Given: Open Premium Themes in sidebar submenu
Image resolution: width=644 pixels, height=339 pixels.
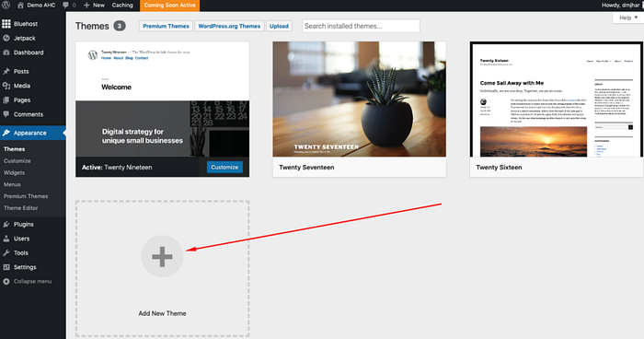Looking at the screenshot, I should click(26, 196).
